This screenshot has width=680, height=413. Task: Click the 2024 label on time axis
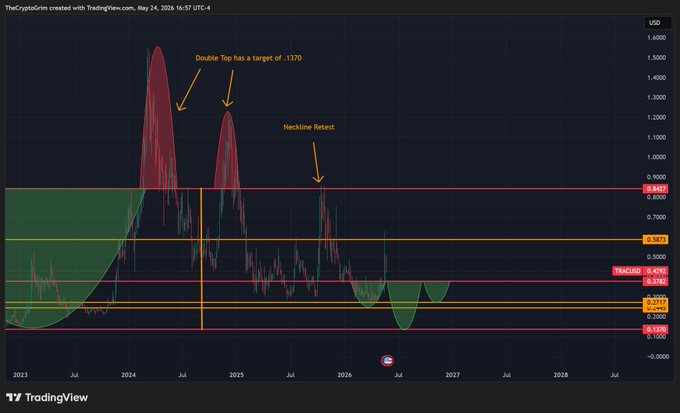(x=128, y=375)
